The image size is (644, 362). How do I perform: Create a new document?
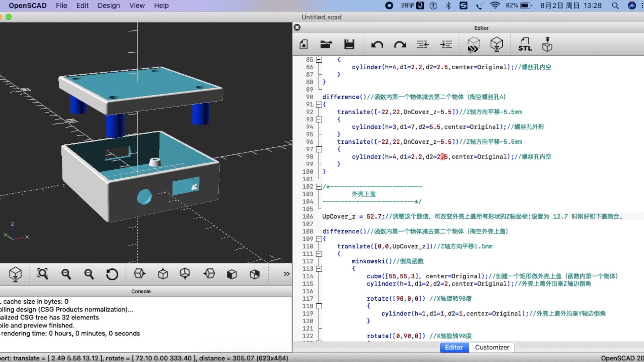pos(303,44)
